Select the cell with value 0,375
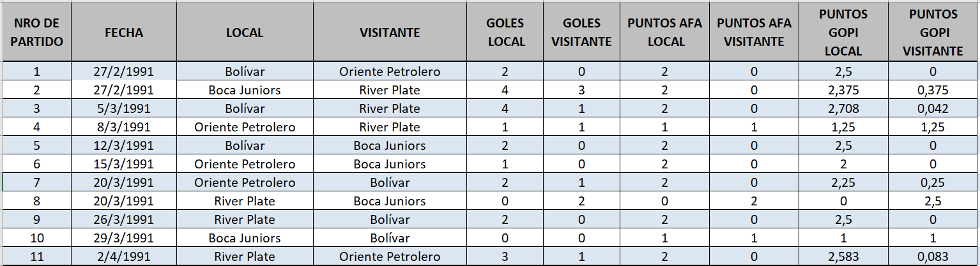Screen dimensions: 980x266 point(933,90)
